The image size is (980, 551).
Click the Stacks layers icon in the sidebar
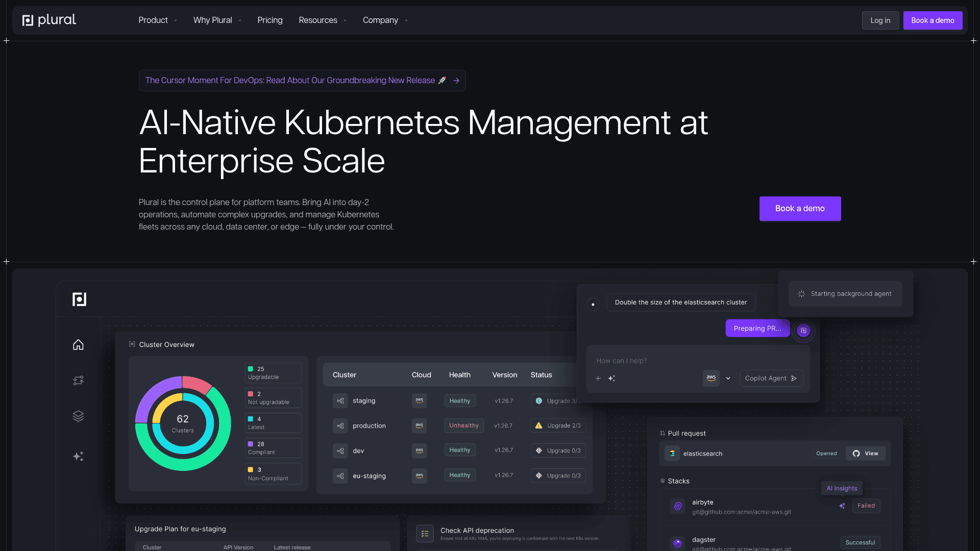coord(78,416)
